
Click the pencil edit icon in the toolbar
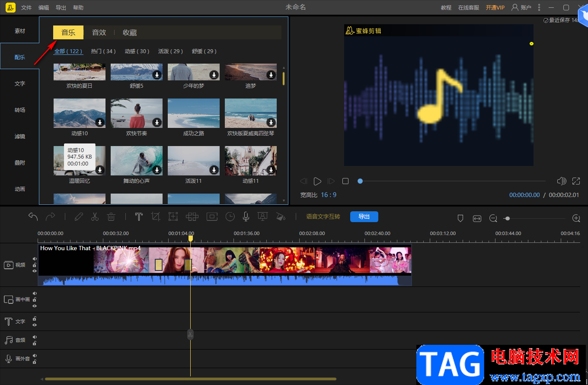[78, 216]
